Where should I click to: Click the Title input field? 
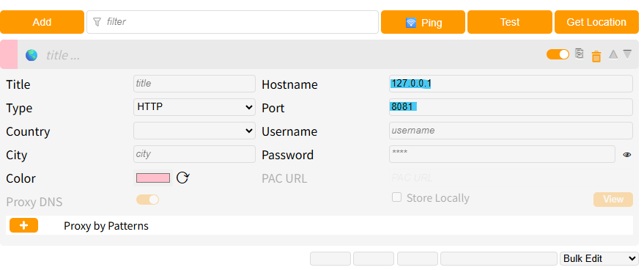[x=194, y=84]
